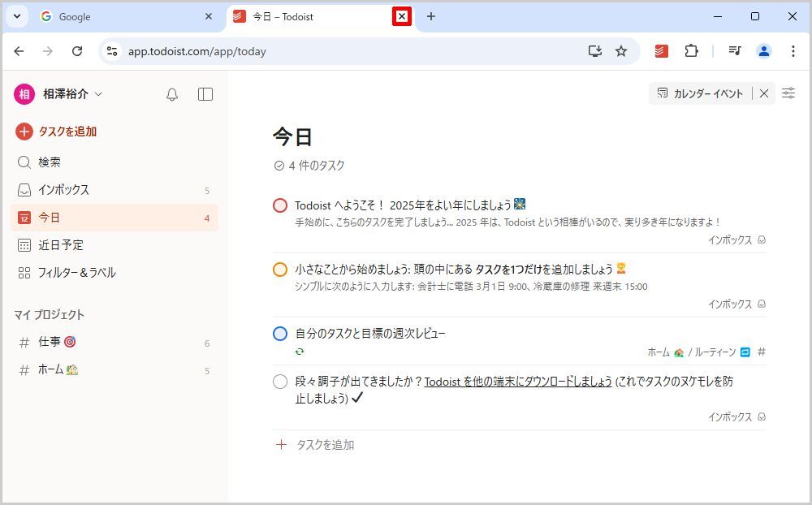Open search from the sidebar
812x505 pixels.
114,162
